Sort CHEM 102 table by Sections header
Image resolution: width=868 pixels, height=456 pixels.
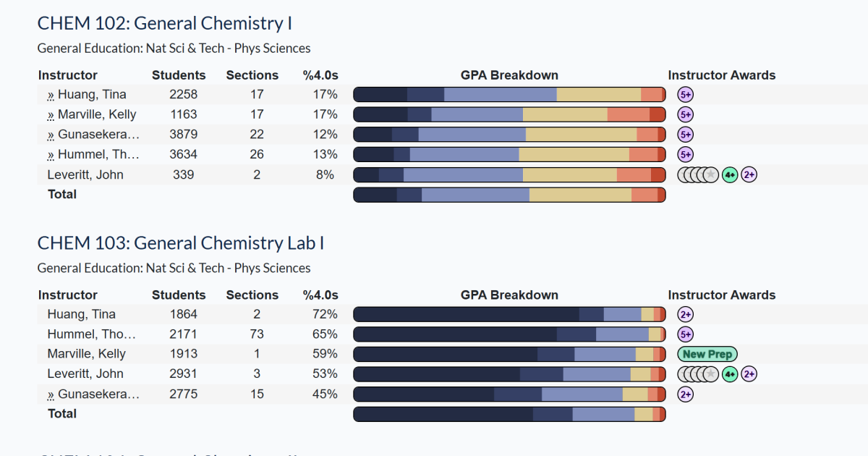tap(252, 75)
